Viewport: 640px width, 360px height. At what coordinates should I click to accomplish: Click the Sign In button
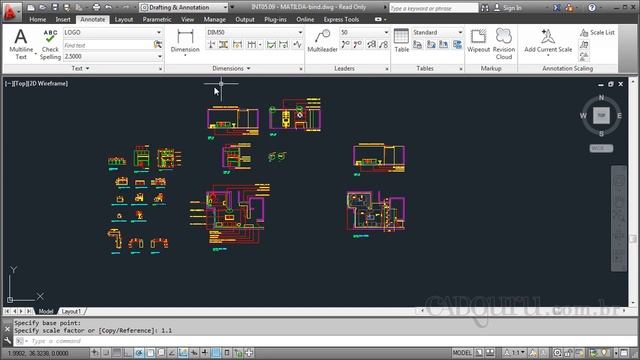508,7
